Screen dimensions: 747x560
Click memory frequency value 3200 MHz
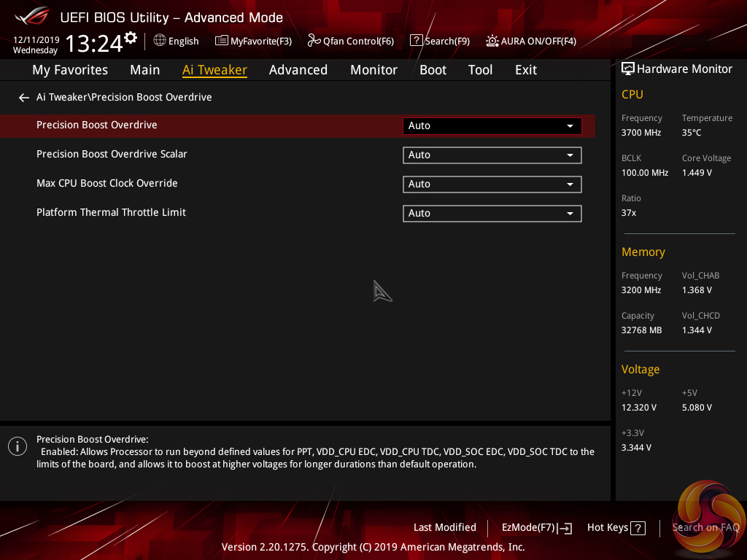coord(640,290)
